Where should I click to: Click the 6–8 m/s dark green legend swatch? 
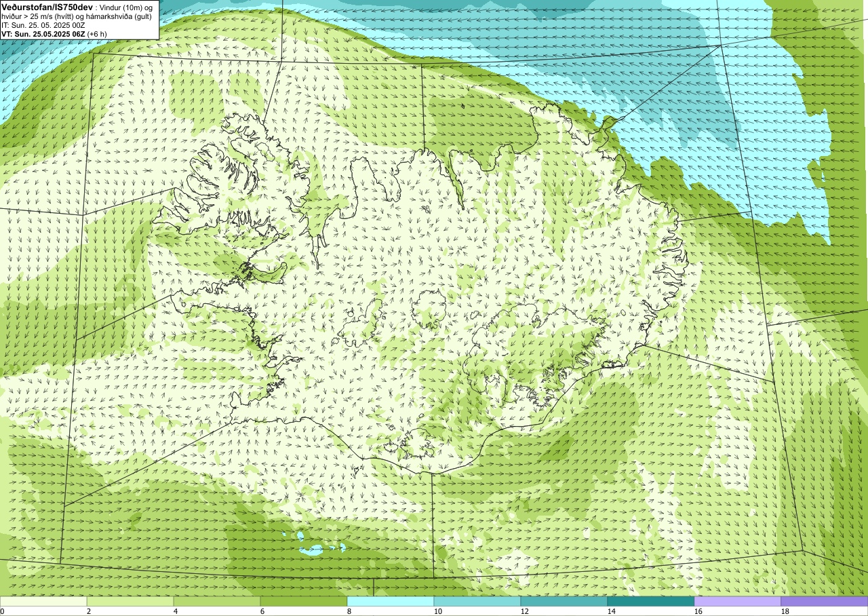click(304, 601)
